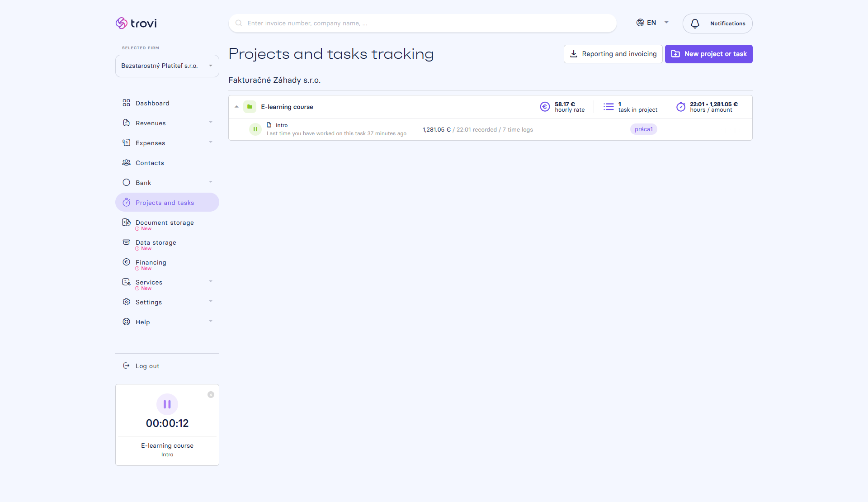Close the timer widget
The image size is (868, 502).
[211, 395]
